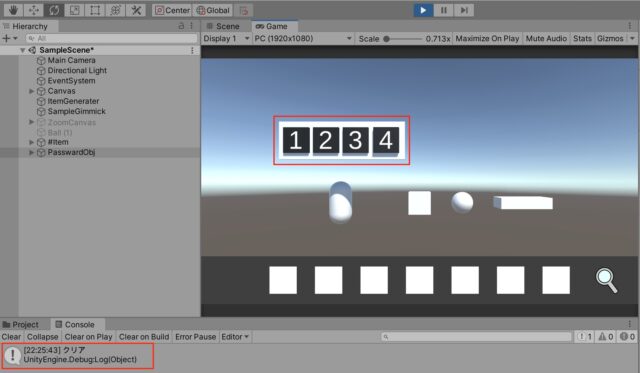Screen dimensions: 640x373
Task: Adjust the Scale slider handle
Action: tap(387, 39)
